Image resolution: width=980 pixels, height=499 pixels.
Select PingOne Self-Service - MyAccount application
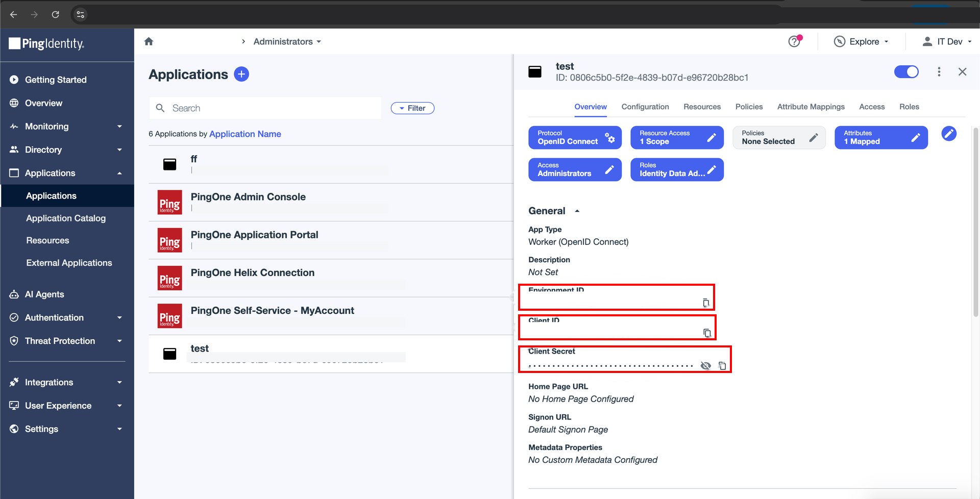coord(331,316)
